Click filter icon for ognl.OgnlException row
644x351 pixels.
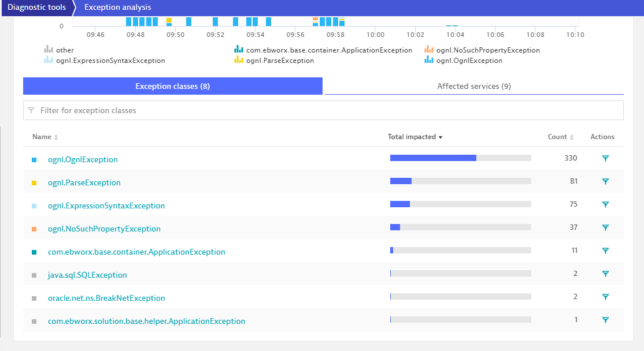pos(605,159)
